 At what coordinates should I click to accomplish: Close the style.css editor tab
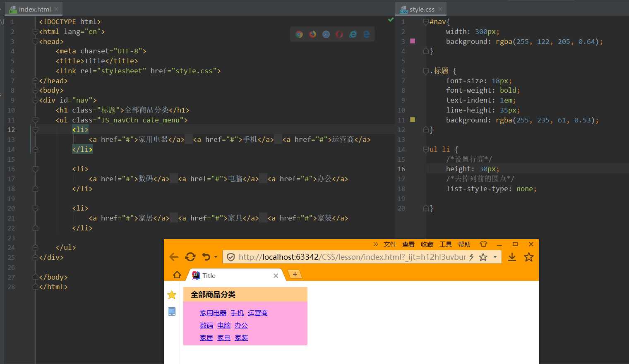click(x=440, y=9)
